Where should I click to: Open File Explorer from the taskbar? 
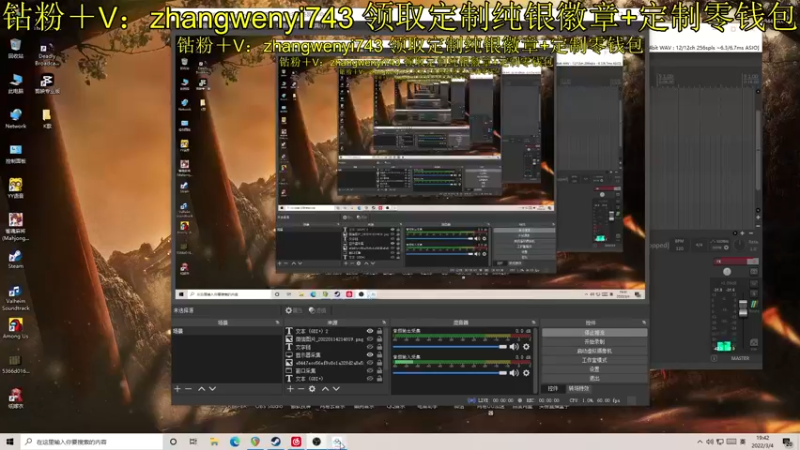214,442
